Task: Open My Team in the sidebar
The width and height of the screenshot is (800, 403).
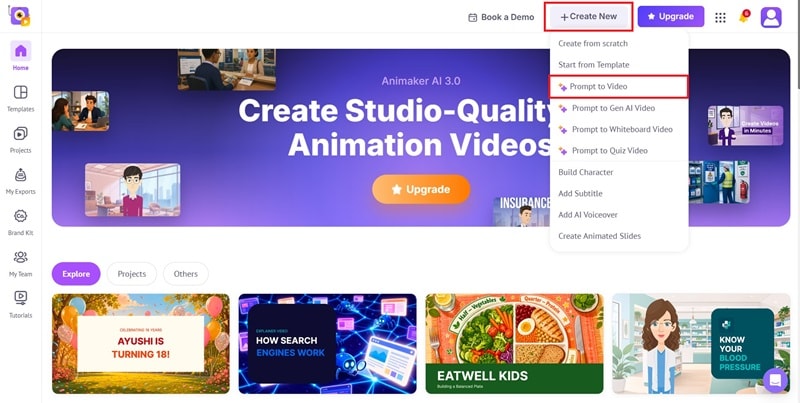Action: point(20,263)
